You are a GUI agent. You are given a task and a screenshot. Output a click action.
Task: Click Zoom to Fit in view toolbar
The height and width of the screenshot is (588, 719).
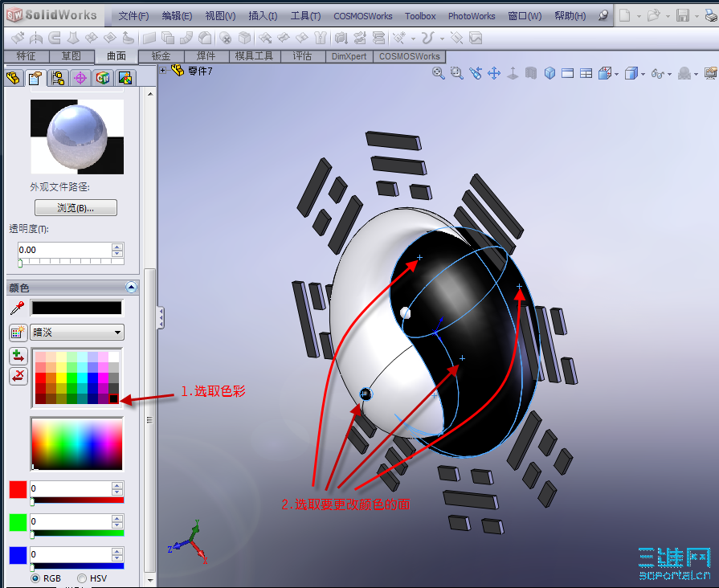pyautogui.click(x=439, y=73)
